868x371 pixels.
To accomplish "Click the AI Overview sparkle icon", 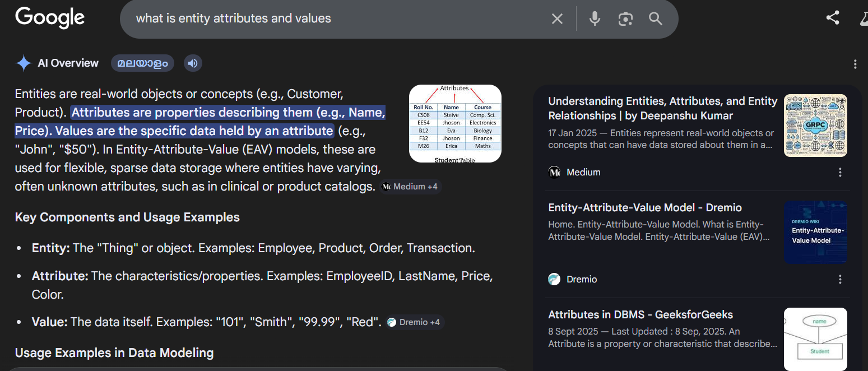I will [x=24, y=63].
